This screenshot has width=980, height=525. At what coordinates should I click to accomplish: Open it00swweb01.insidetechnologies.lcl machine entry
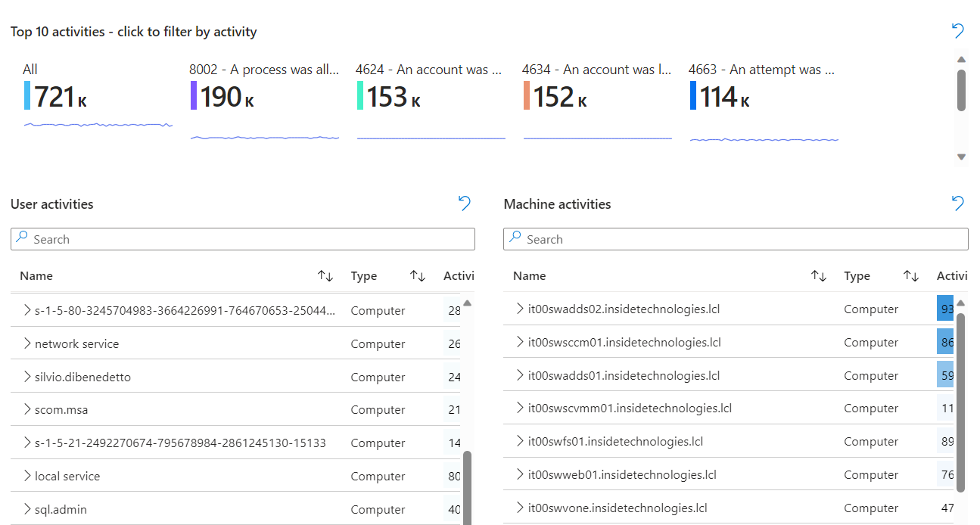(x=622, y=475)
